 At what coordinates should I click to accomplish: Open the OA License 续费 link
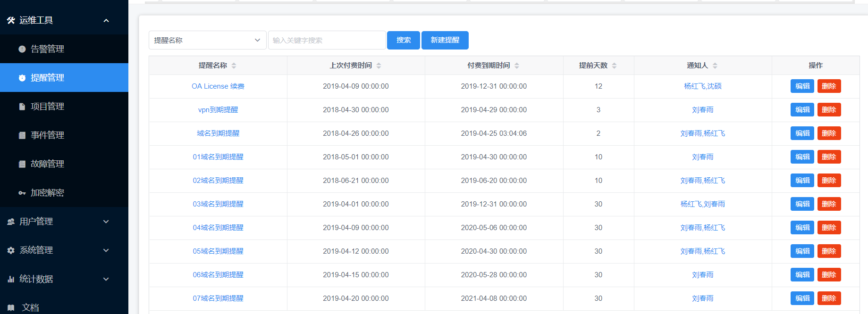coord(218,86)
